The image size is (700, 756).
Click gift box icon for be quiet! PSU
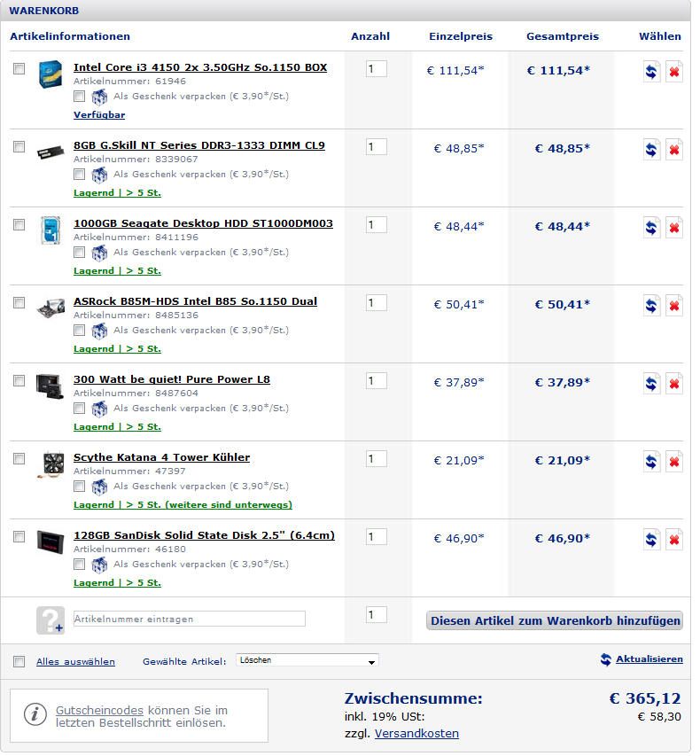[x=100, y=410]
